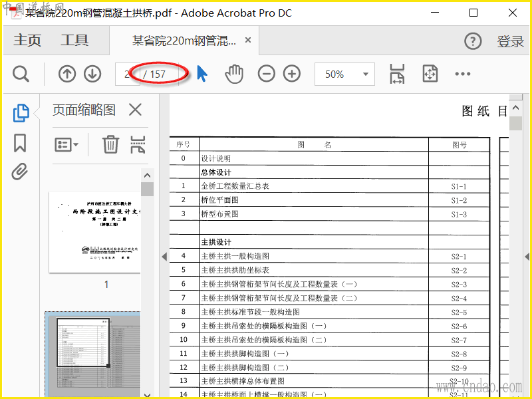This screenshot has height=399, width=532.
Task: Click the thumbnail panel page layout icon
Action: click(x=138, y=144)
